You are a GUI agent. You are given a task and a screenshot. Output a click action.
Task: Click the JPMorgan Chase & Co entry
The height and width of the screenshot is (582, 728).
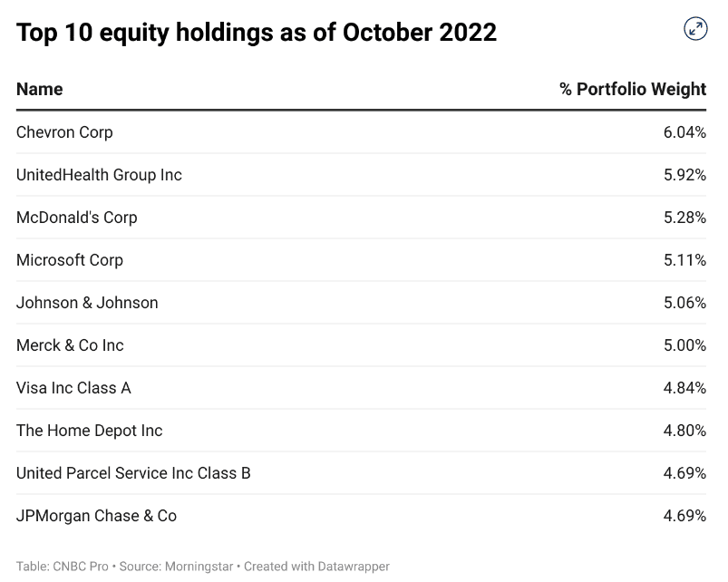tap(96, 516)
